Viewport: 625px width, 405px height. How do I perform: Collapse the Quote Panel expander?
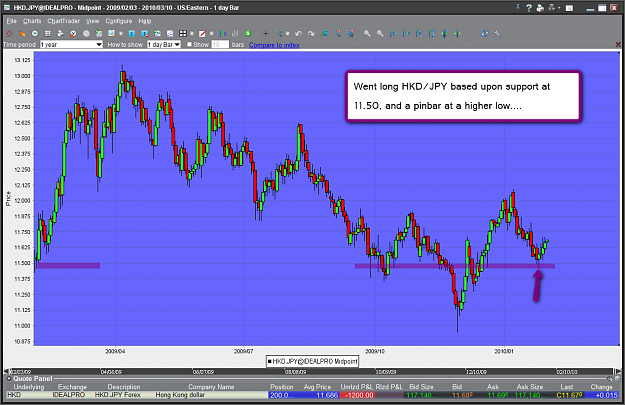(9, 378)
